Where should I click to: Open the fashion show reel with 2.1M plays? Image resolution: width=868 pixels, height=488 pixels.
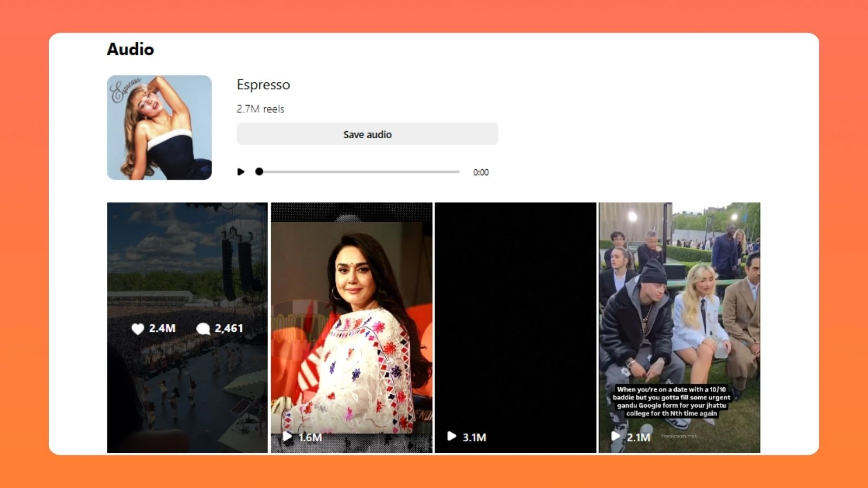point(679,328)
